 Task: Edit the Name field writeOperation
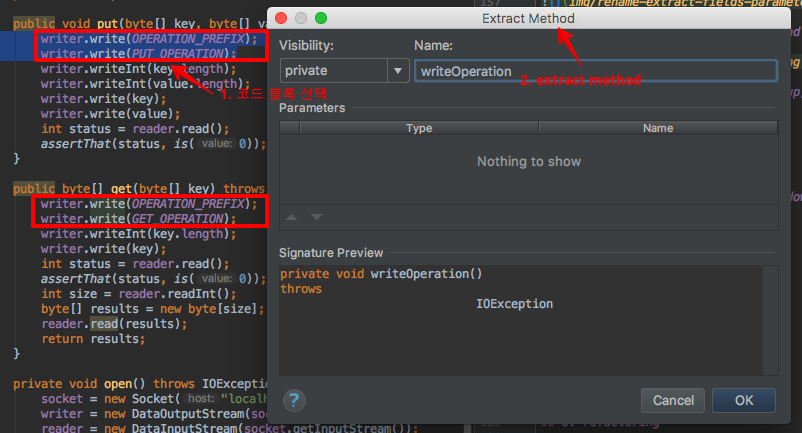point(596,71)
